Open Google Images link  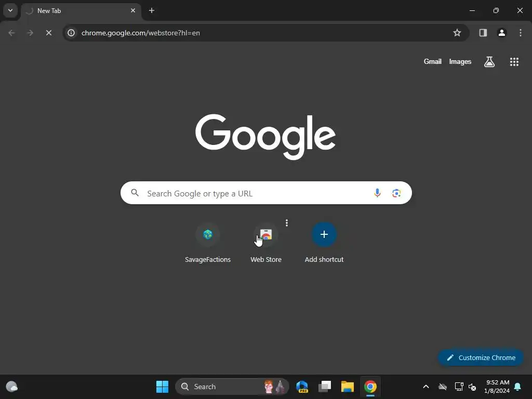(x=460, y=62)
